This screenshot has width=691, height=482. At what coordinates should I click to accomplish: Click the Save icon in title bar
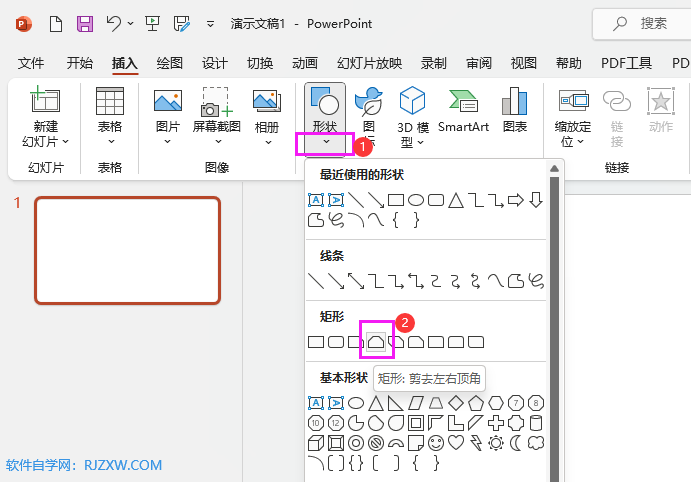pyautogui.click(x=85, y=23)
